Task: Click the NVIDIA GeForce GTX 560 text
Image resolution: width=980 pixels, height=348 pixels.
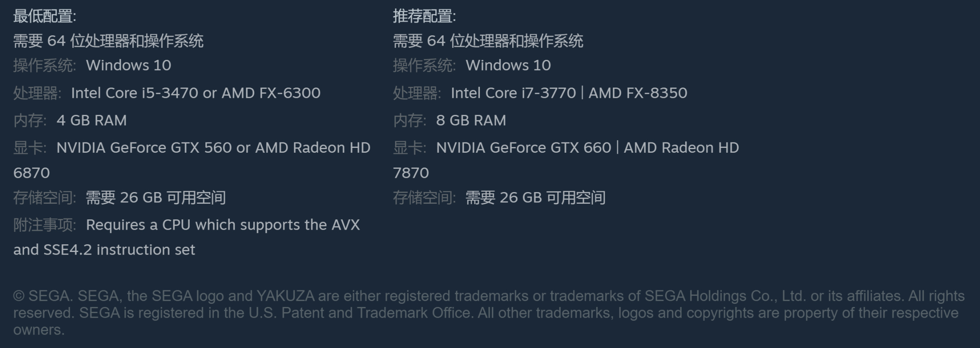Action: point(144,148)
